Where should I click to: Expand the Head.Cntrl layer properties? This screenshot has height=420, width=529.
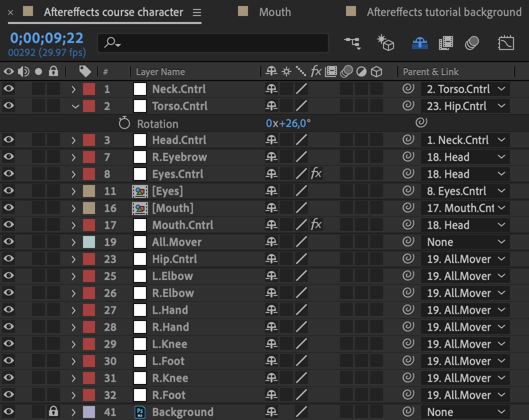click(x=73, y=139)
